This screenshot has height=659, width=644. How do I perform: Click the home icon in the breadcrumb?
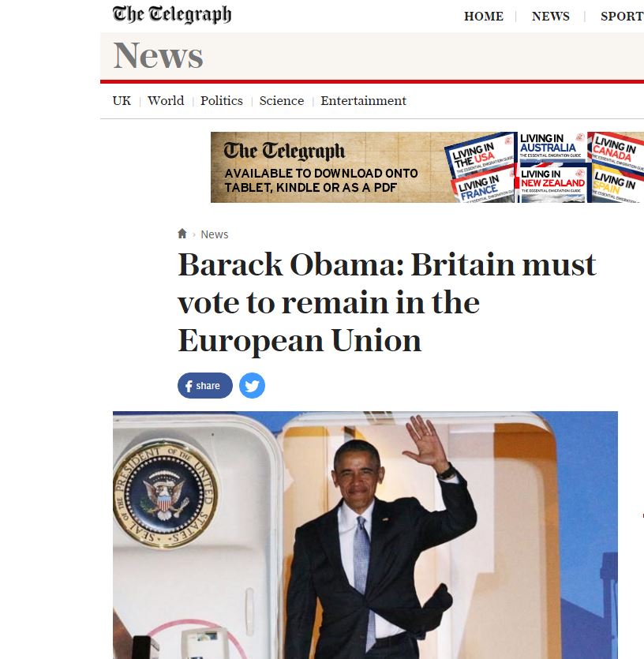(182, 234)
